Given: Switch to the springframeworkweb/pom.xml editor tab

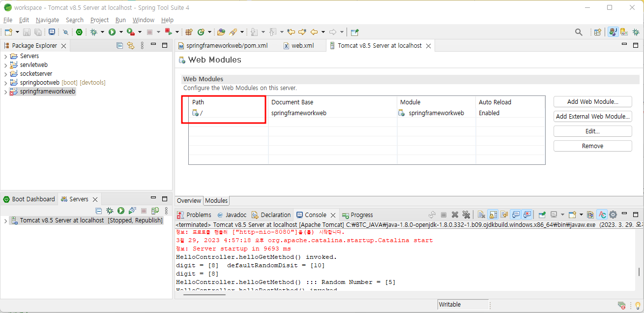Looking at the screenshot, I should pos(223,45).
